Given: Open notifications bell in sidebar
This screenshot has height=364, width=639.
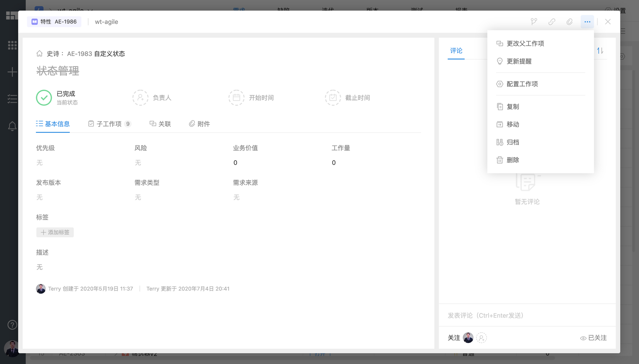Looking at the screenshot, I should [12, 126].
